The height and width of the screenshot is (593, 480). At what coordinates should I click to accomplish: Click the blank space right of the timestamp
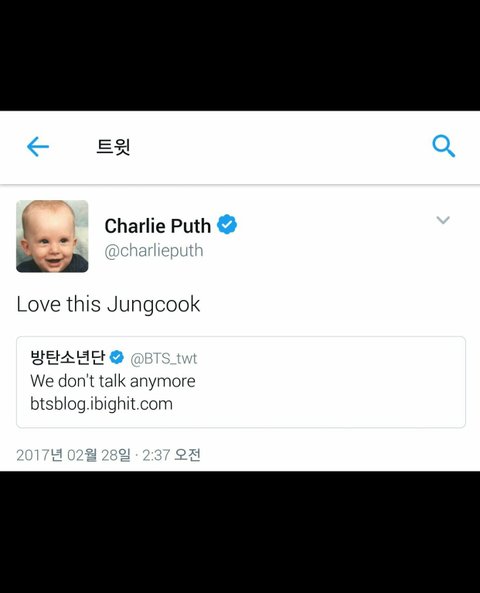[x=337, y=455]
